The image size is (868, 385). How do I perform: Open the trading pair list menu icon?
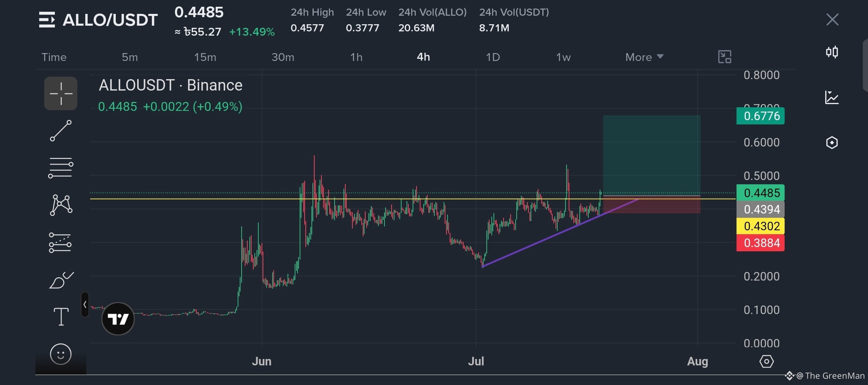click(x=47, y=20)
